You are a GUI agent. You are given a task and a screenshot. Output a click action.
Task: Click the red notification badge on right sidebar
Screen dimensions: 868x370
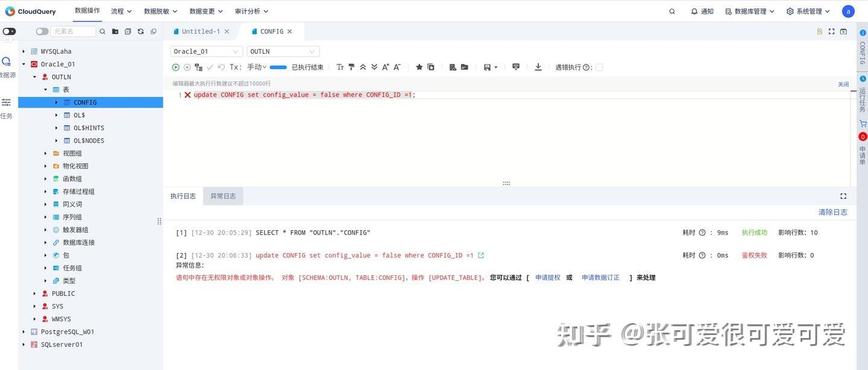tap(862, 136)
